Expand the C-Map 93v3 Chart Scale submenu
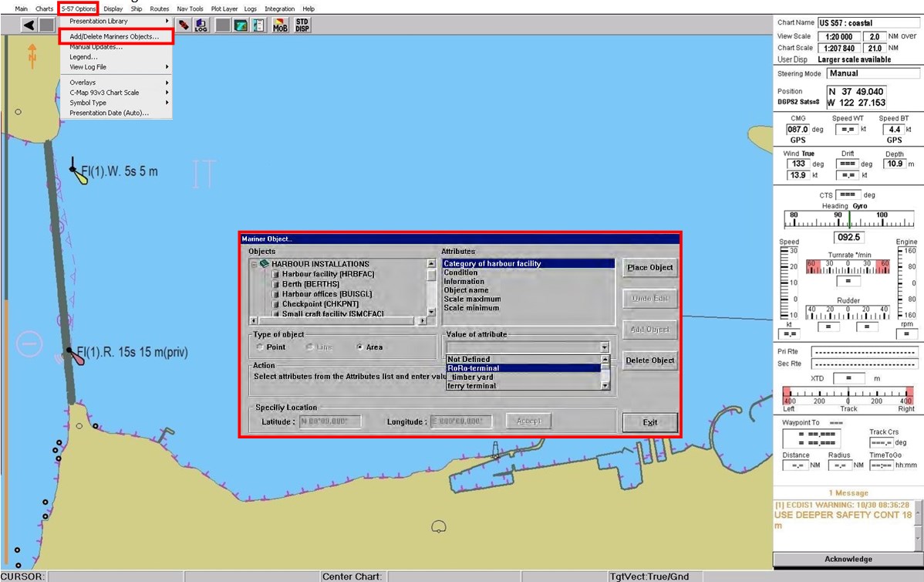The width and height of the screenshot is (924, 582). pos(116,93)
